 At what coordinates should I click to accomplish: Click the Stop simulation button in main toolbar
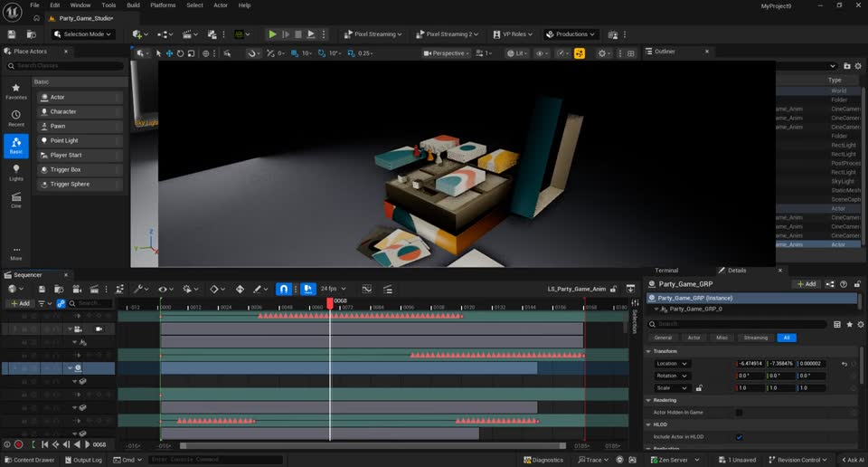[x=297, y=34]
